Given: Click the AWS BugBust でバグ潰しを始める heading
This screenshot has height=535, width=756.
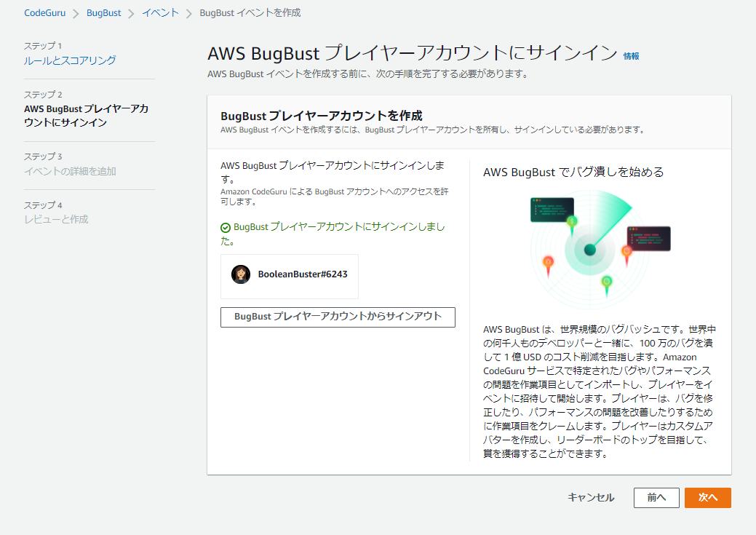Looking at the screenshot, I should (573, 173).
